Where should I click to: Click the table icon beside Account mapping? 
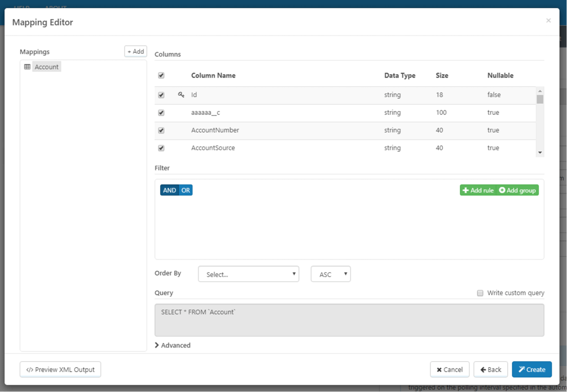click(27, 67)
